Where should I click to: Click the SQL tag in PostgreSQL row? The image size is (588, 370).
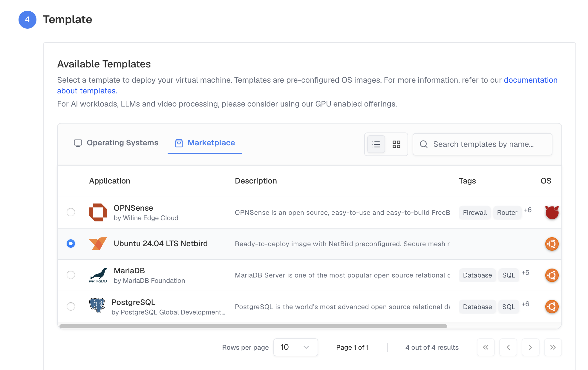509,307
